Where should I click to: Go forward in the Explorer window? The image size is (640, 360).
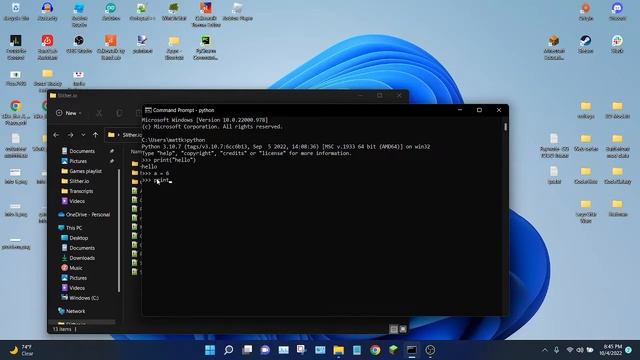click(70, 135)
